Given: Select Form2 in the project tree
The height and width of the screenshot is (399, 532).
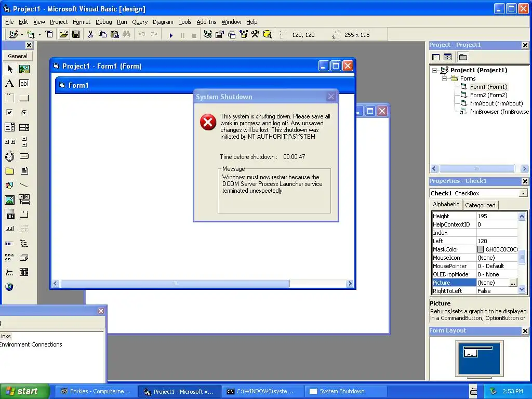Looking at the screenshot, I should tap(488, 95).
